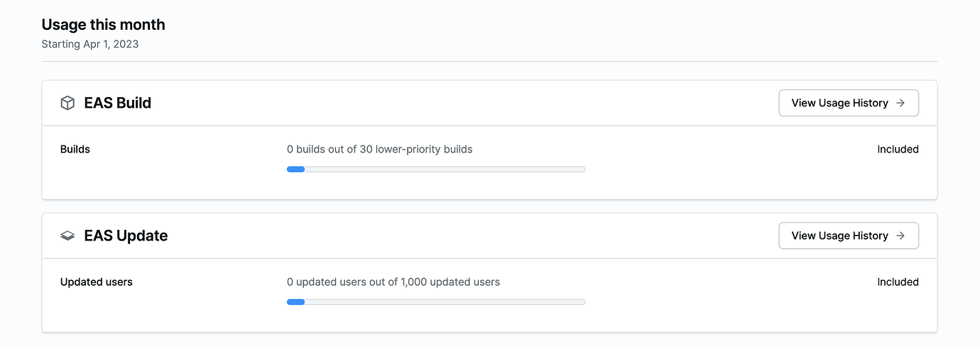The width and height of the screenshot is (980, 349).
Task: Select the EAS Update section heading
Action: (x=126, y=236)
